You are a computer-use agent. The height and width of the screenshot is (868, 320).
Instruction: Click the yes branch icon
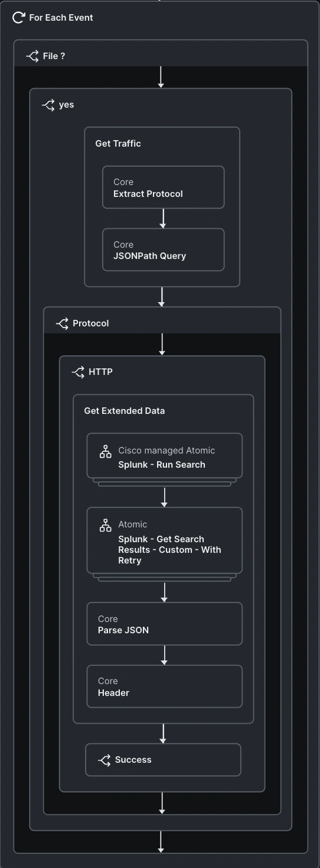tap(48, 105)
